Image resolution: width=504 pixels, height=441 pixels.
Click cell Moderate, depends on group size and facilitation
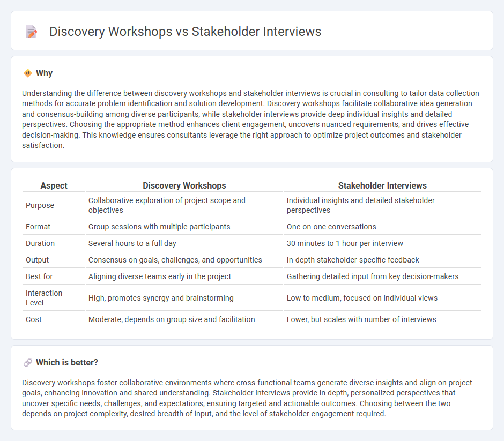tap(184, 319)
